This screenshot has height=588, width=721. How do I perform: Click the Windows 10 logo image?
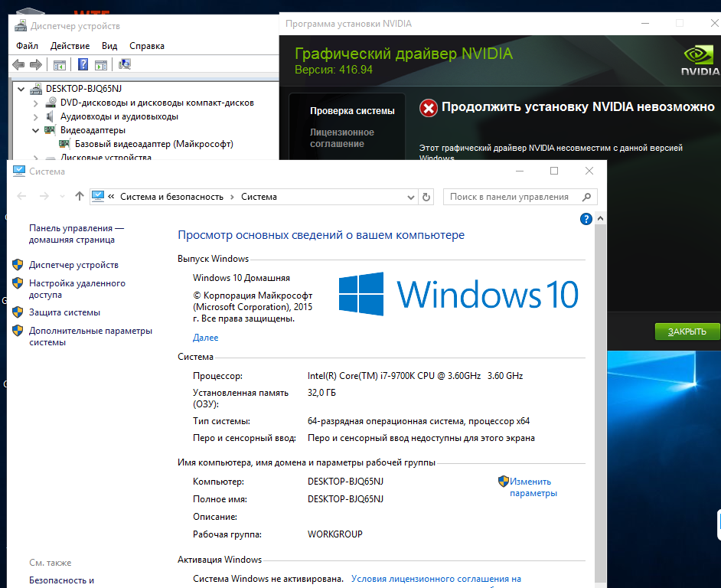coord(458,294)
